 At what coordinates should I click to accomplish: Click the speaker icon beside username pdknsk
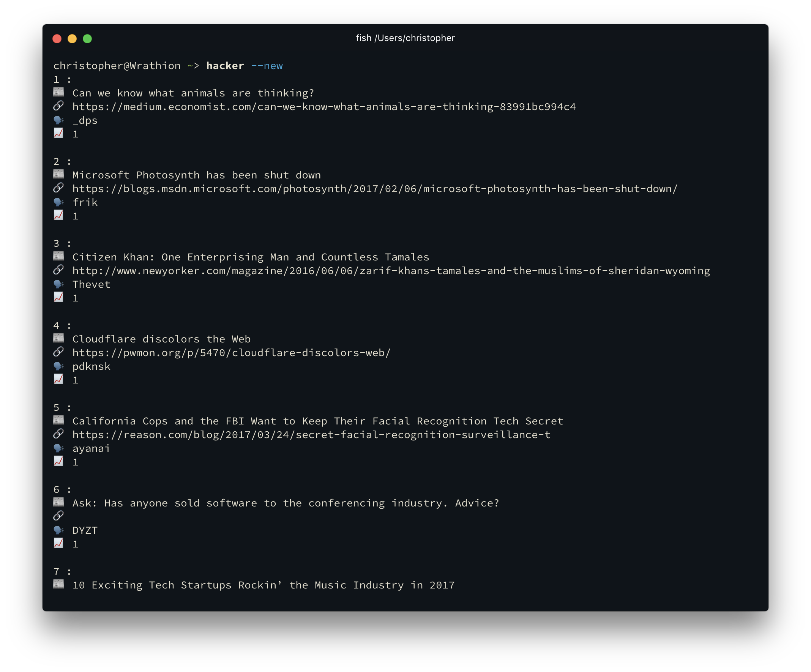click(59, 366)
